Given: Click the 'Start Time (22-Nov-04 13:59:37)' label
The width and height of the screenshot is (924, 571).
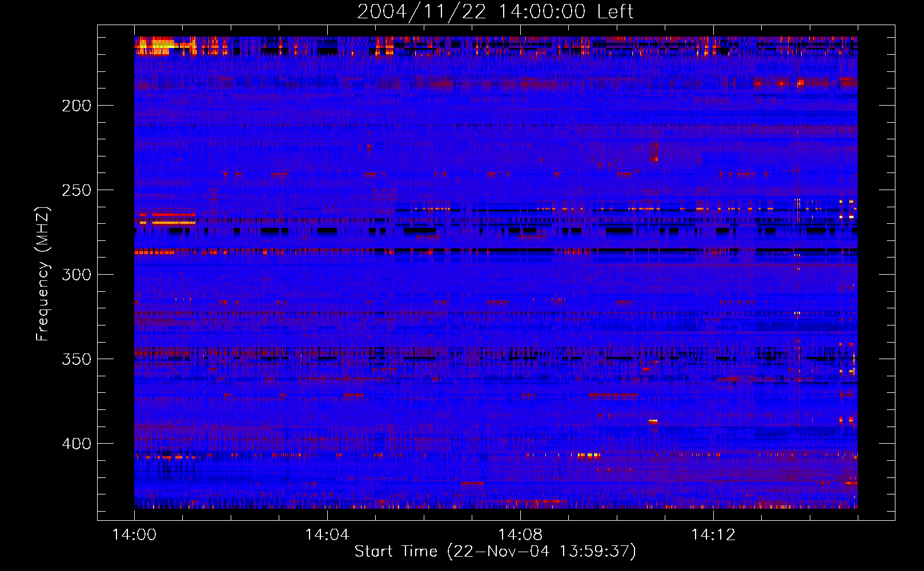Looking at the screenshot, I should point(495,552).
